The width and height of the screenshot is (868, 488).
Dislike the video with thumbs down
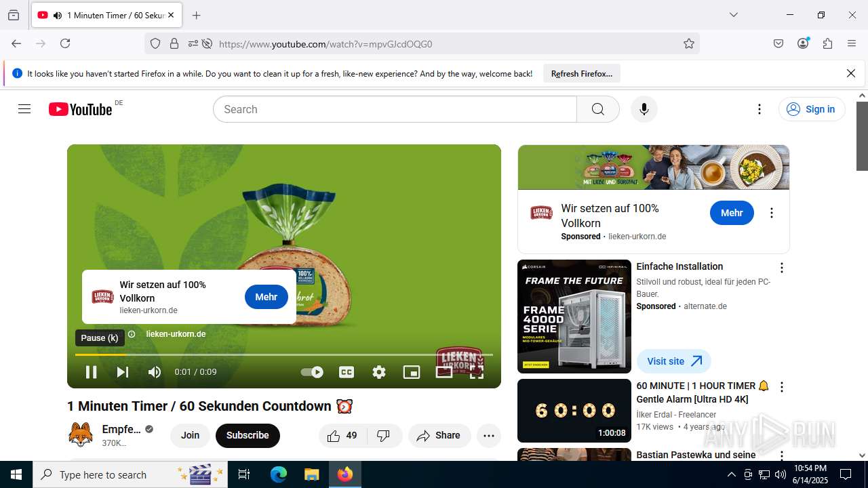click(384, 436)
